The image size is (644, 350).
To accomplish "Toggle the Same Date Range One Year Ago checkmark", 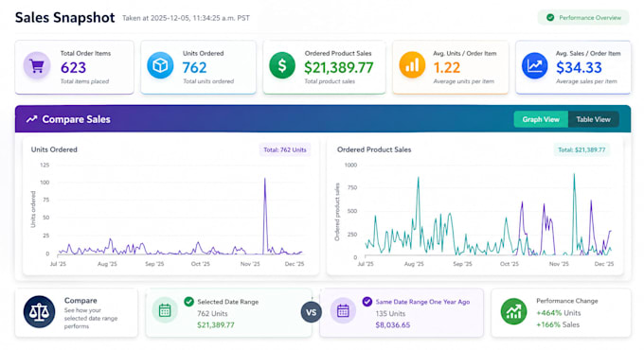I will coord(367,302).
